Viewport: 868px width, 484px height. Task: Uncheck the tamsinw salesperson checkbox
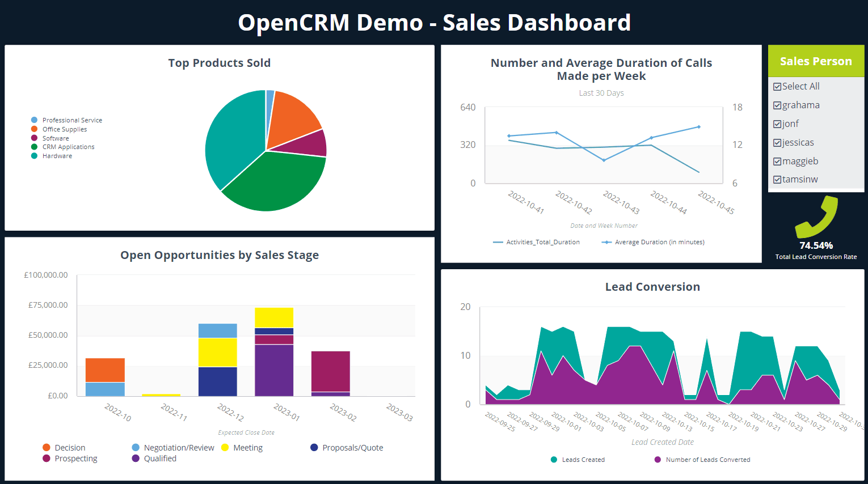pos(777,179)
